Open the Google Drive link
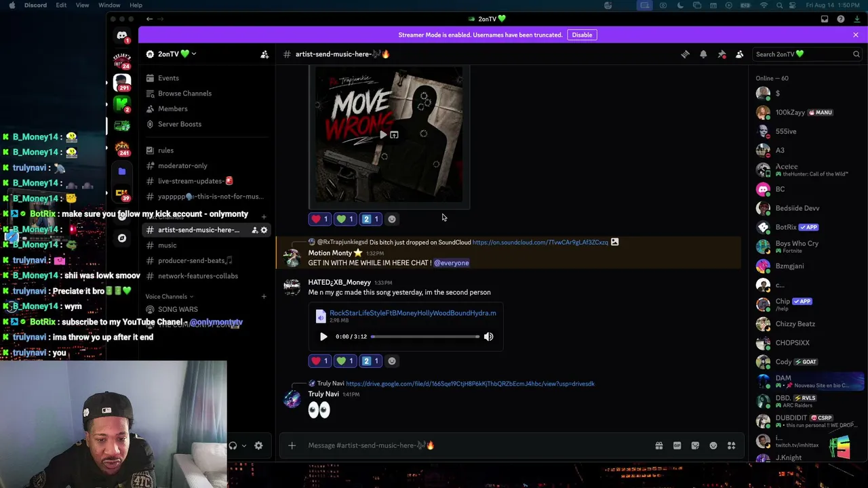 [470, 384]
